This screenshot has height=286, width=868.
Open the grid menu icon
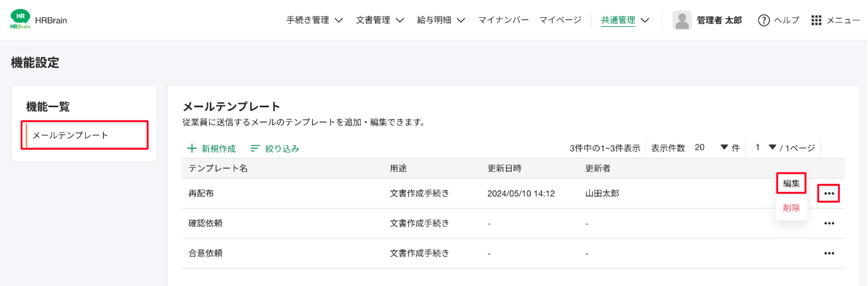tap(816, 21)
